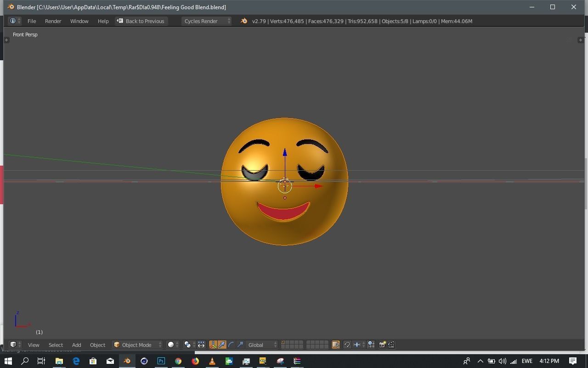
Task: Open the Action Center notifications icon
Action: coord(573,361)
